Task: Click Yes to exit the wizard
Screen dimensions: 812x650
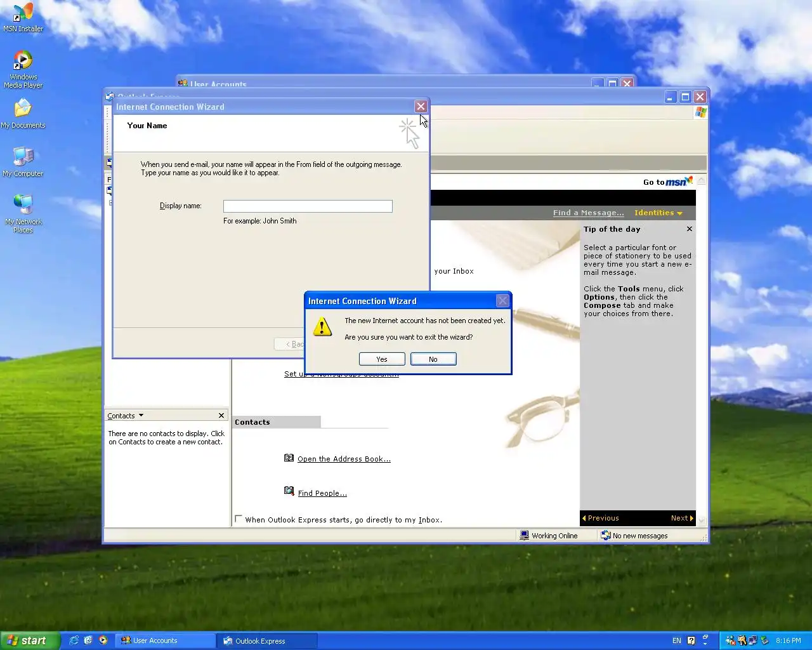Action: 382,359
